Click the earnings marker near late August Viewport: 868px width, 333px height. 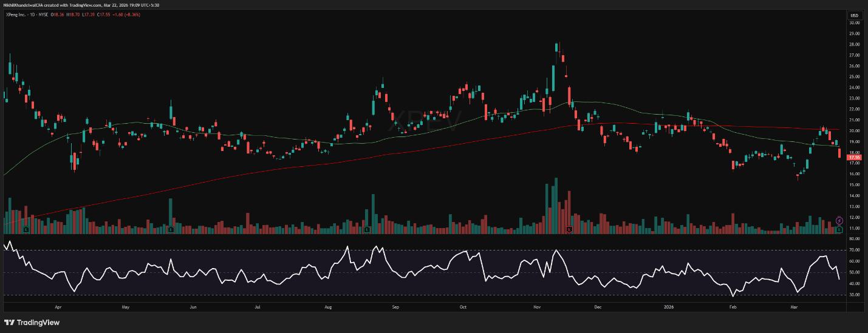[367, 230]
